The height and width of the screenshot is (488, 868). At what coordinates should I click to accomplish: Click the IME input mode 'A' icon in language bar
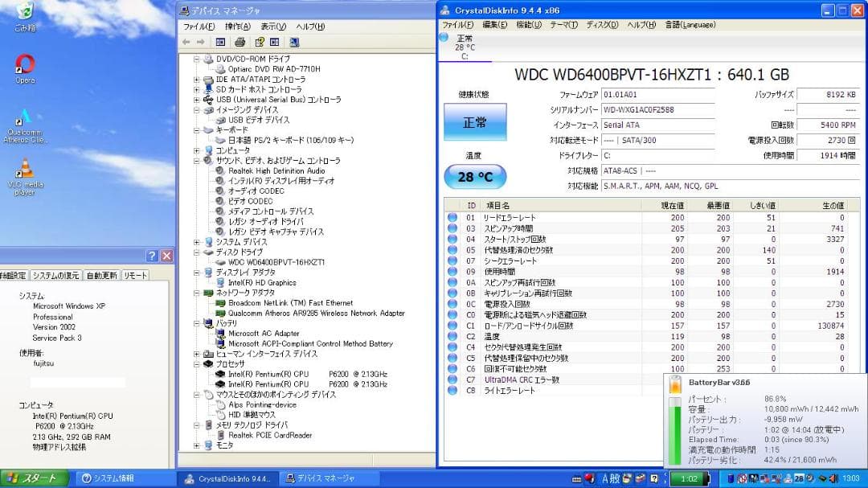[605, 478]
